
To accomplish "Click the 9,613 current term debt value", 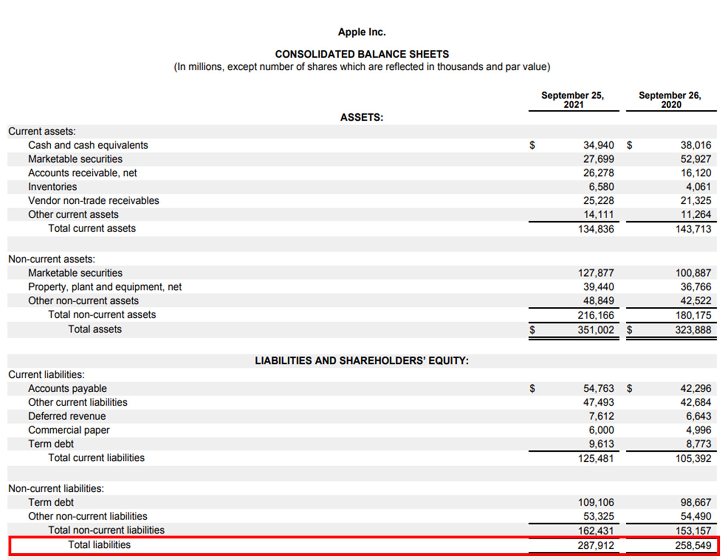I will (x=601, y=444).
